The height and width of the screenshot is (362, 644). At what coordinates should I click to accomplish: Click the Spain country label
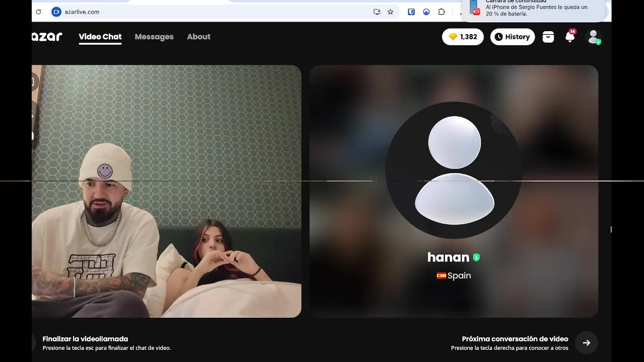pyautogui.click(x=459, y=276)
